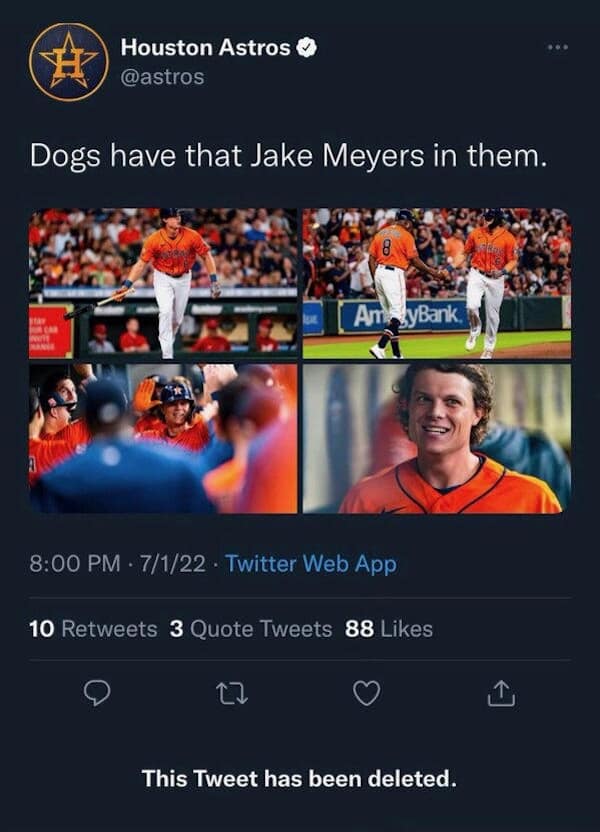This screenshot has width=600, height=832.
Task: Like the tweet with the heart icon
Action: click(367, 692)
